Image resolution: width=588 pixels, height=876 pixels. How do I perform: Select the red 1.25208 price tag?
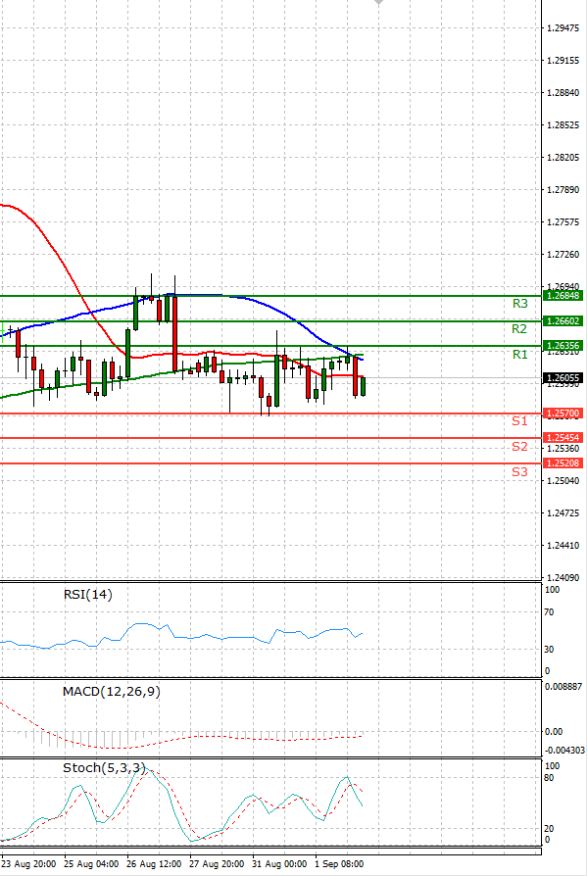[563, 463]
